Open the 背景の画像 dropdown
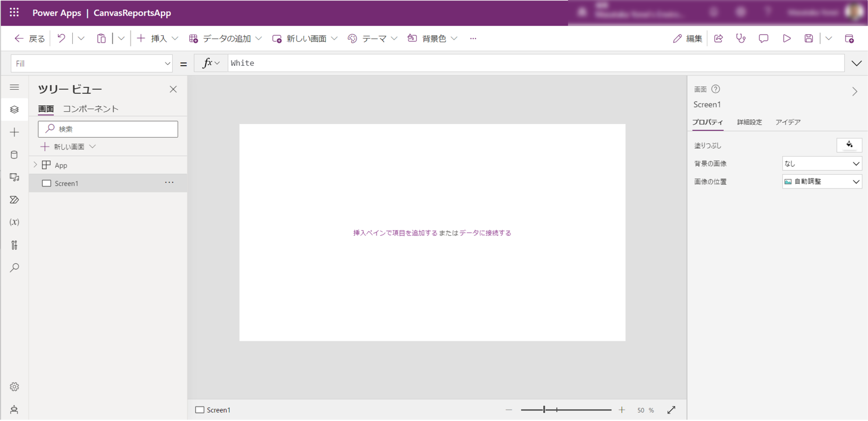868x421 pixels. 822,164
